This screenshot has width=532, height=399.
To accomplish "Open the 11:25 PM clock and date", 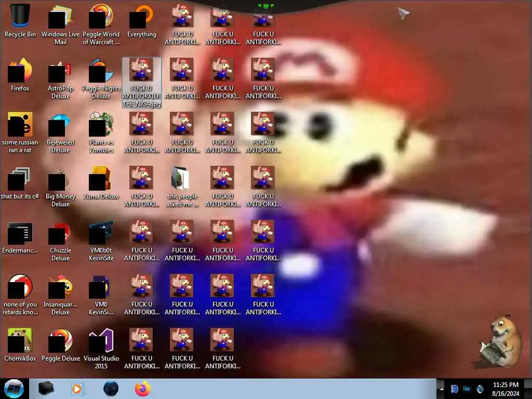I will click(x=506, y=389).
